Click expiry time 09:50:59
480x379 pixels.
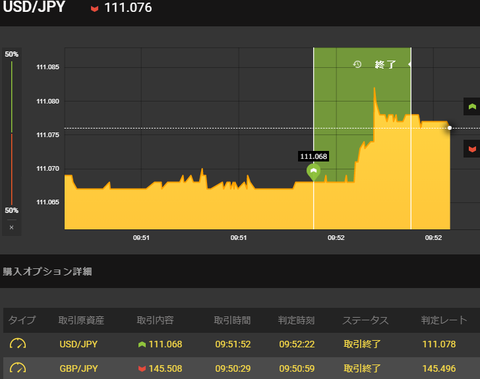pyautogui.click(x=297, y=369)
